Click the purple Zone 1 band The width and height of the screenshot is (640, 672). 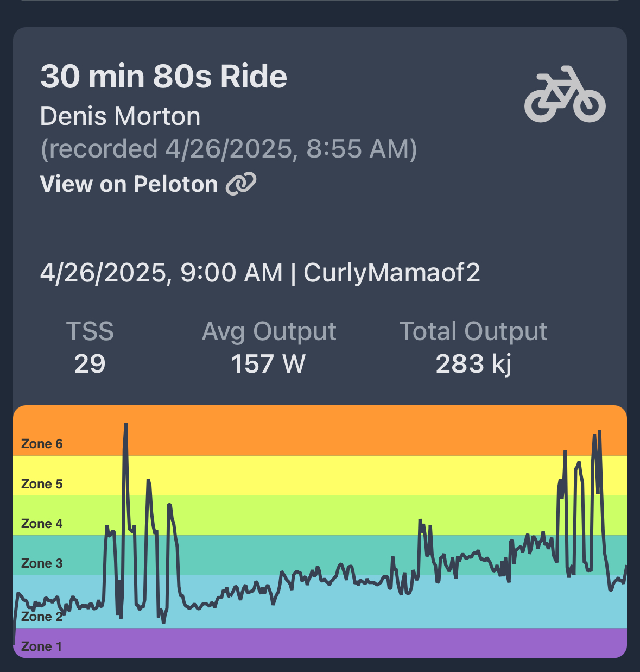coord(326,643)
